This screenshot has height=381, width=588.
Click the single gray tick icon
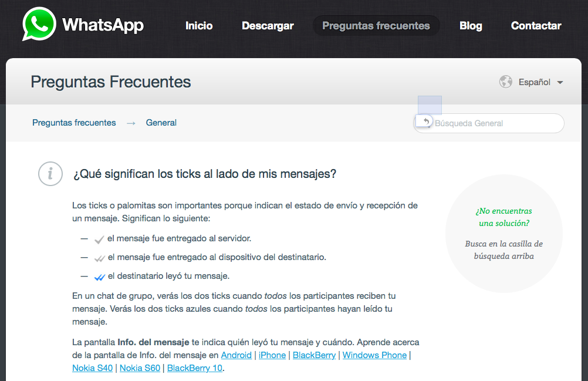point(99,239)
